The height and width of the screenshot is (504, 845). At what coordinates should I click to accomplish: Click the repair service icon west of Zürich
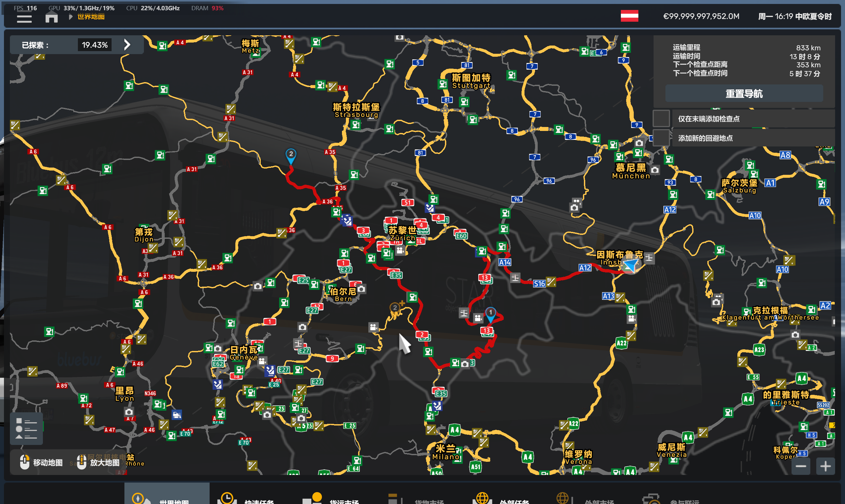[x=347, y=220]
